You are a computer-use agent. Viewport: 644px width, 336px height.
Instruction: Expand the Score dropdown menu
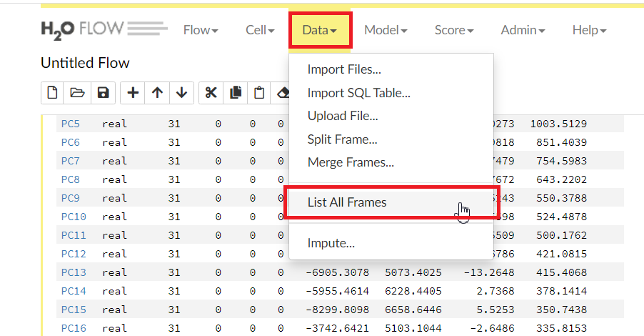pos(454,30)
